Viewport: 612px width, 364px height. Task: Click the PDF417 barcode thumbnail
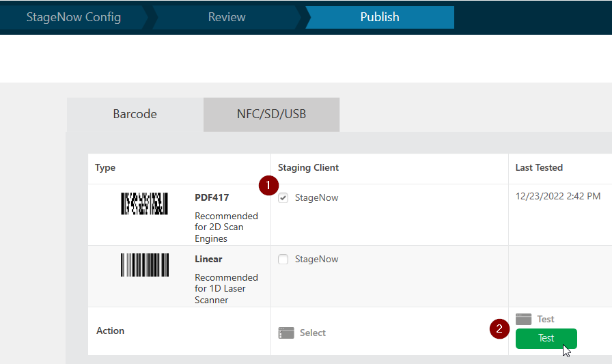tap(144, 204)
